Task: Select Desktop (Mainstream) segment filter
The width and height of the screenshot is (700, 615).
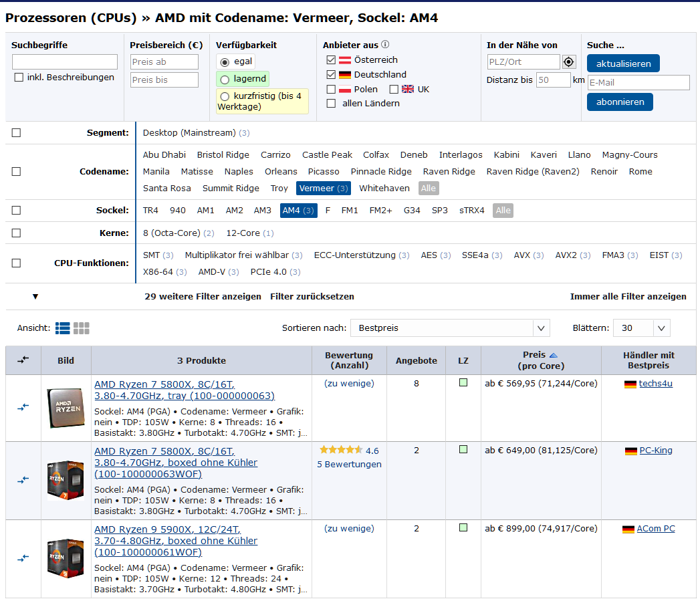Action: (x=196, y=132)
